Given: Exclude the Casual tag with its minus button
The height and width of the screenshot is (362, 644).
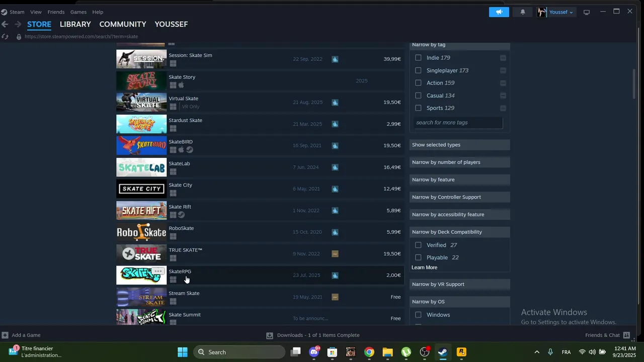Looking at the screenshot, I should click(x=503, y=96).
